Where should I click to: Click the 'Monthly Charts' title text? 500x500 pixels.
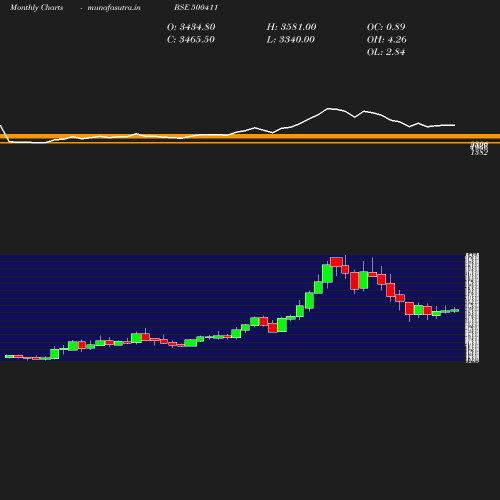[36, 8]
